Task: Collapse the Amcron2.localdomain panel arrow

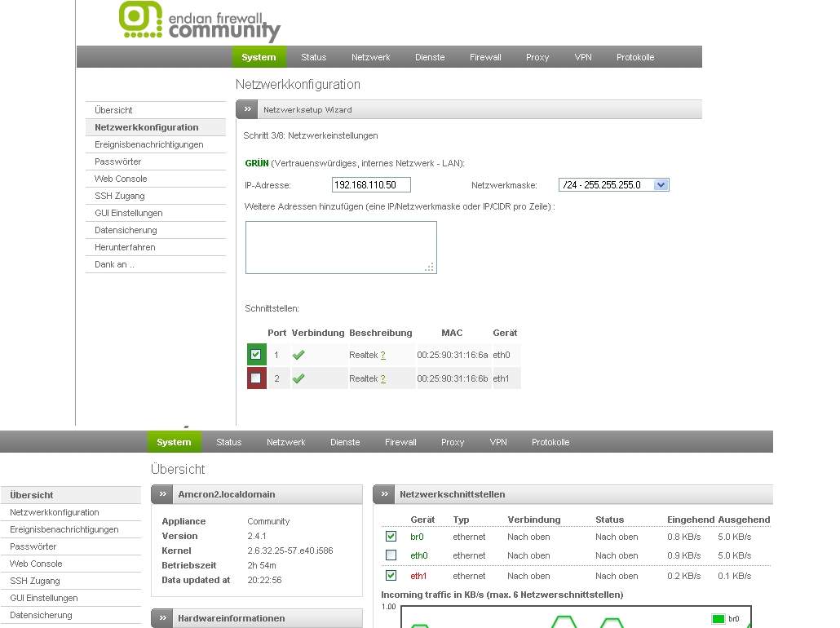Action: tap(162, 494)
